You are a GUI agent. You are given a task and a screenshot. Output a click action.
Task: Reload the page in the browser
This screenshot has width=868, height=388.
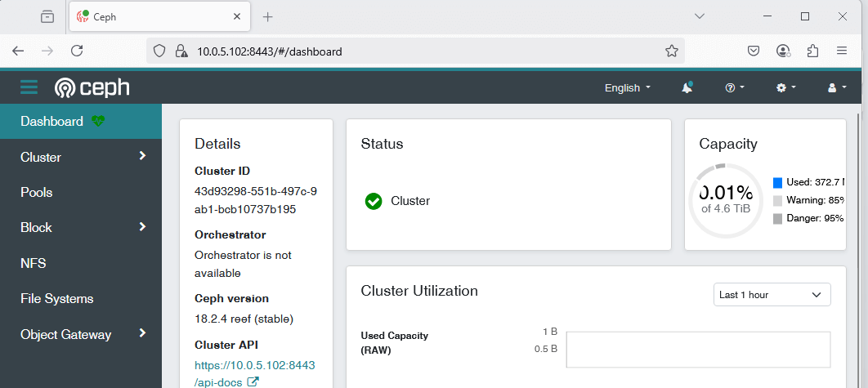(x=77, y=51)
